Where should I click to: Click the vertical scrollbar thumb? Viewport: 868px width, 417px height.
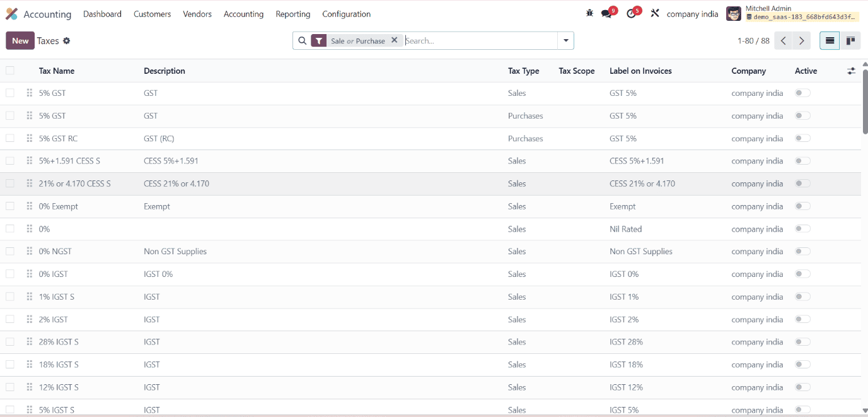(x=865, y=101)
